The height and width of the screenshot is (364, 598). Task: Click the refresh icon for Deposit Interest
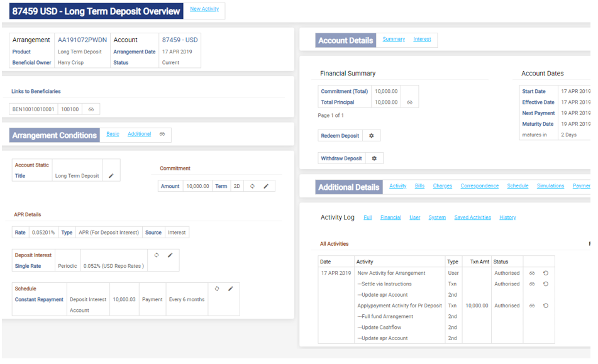click(x=157, y=255)
